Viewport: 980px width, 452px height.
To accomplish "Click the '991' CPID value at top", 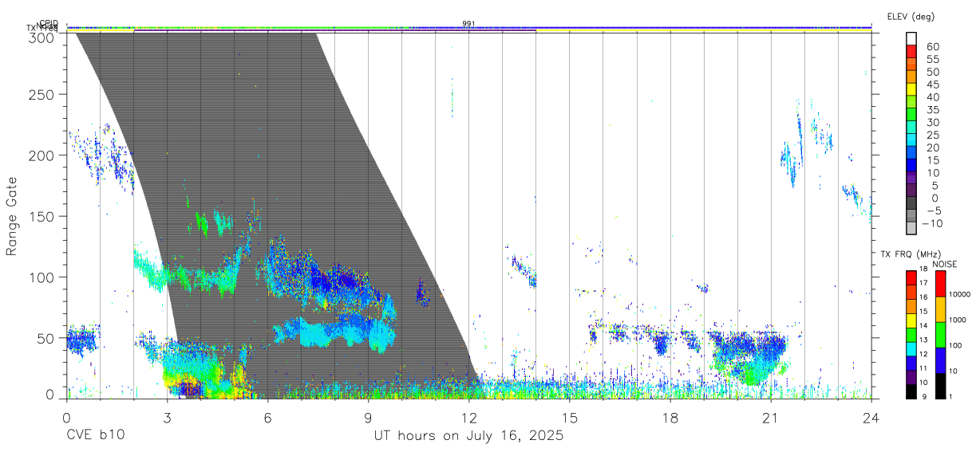I will (468, 24).
